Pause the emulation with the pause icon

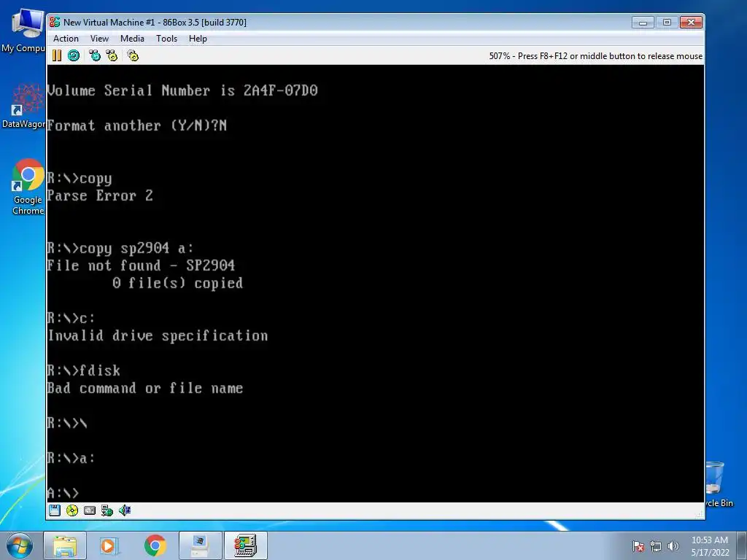coord(57,55)
